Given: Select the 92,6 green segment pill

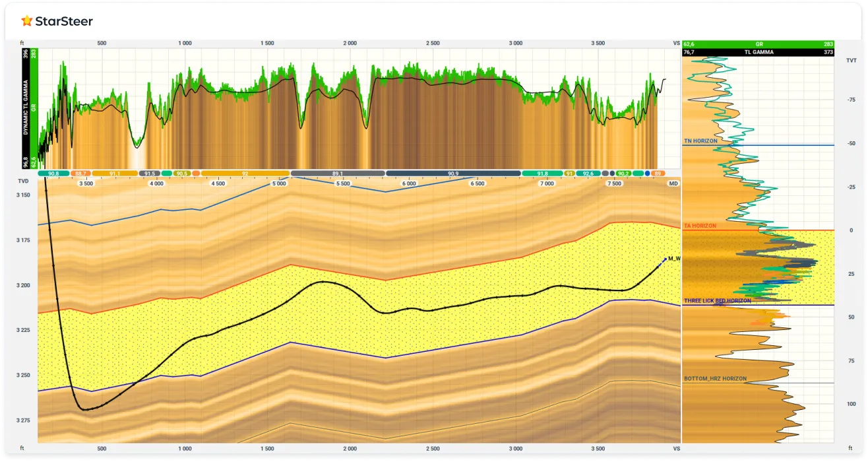Looking at the screenshot, I should point(588,174).
